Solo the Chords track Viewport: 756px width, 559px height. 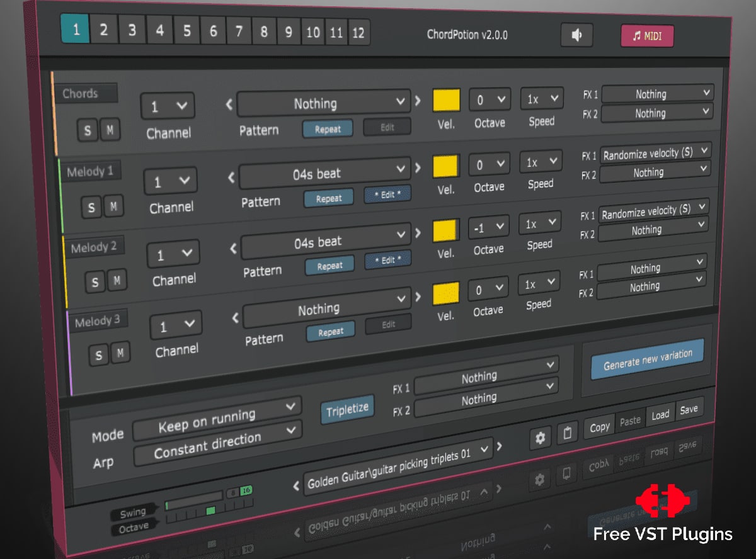click(87, 131)
